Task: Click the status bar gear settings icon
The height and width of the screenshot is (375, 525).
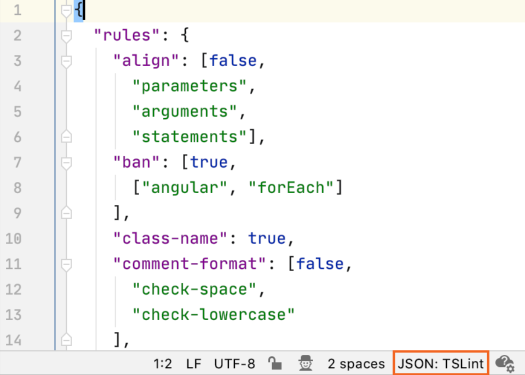Action: click(505, 363)
